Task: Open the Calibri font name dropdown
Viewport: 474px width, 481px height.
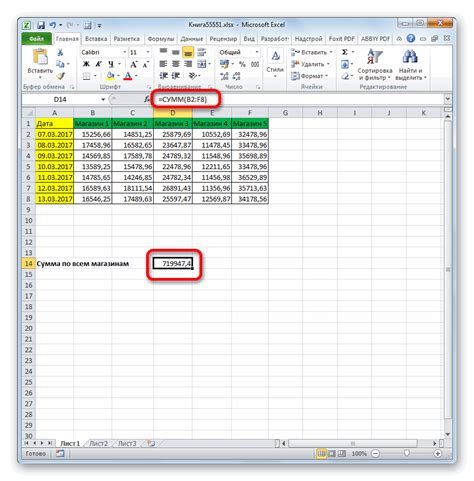Action: [x=125, y=52]
